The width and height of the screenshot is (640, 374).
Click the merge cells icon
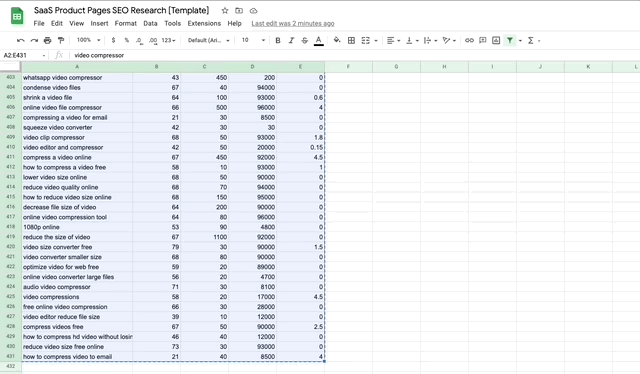tap(365, 40)
